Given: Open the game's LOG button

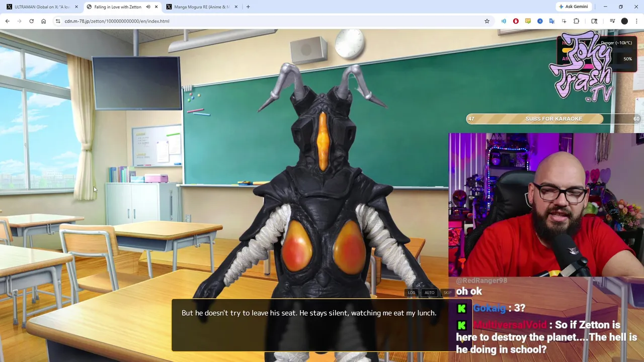Looking at the screenshot, I should tap(412, 293).
